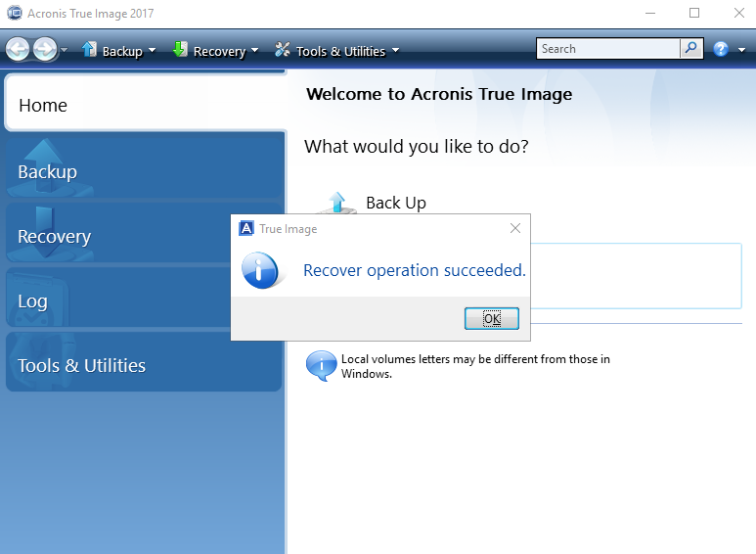Click the info bubble near volume letters note
The height and width of the screenshot is (554, 756).
321,365
